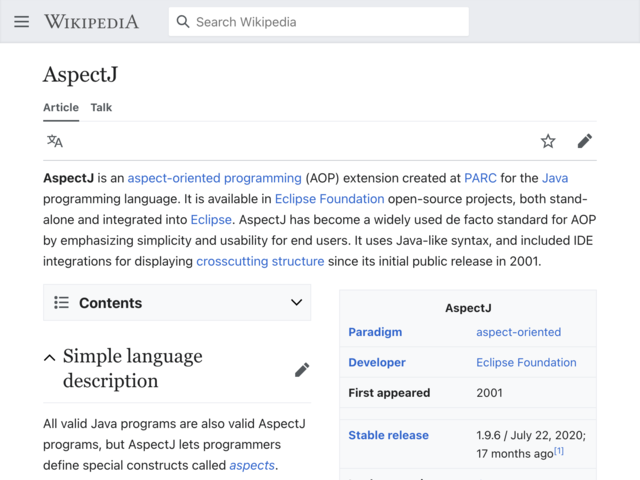Open the Paradigm infobox link
640x480 pixels.
coord(375,332)
